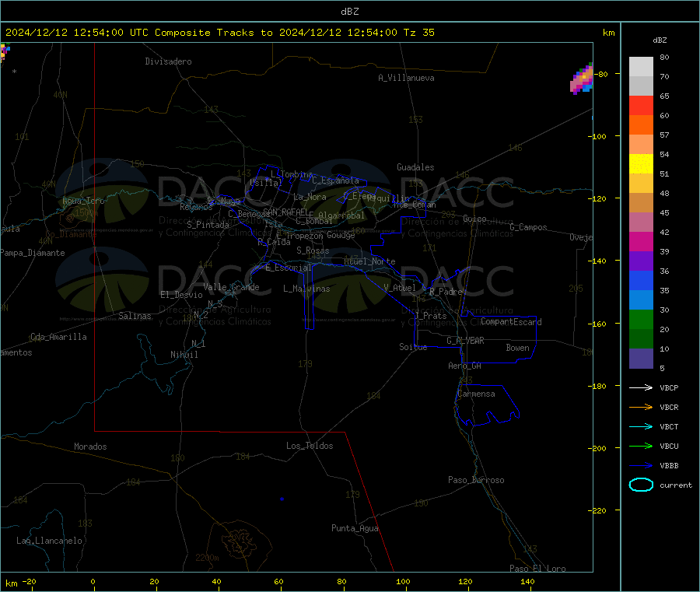The width and height of the screenshot is (700, 592).
Task: Click the white VBCP arrow icon
Action: [x=641, y=387]
